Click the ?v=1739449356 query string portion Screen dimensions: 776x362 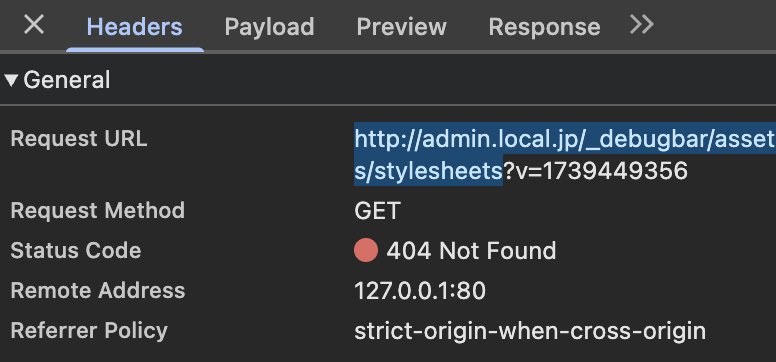click(595, 171)
